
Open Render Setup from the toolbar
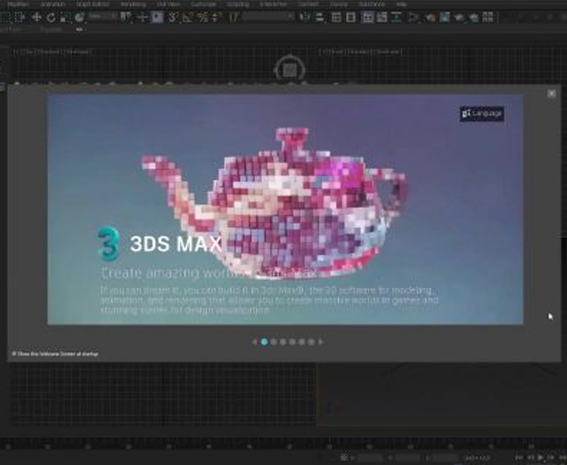[x=429, y=17]
